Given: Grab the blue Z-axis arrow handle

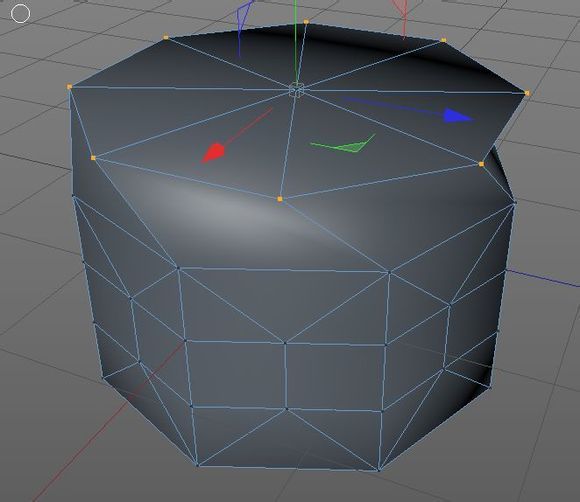Looking at the screenshot, I should click(x=458, y=115).
